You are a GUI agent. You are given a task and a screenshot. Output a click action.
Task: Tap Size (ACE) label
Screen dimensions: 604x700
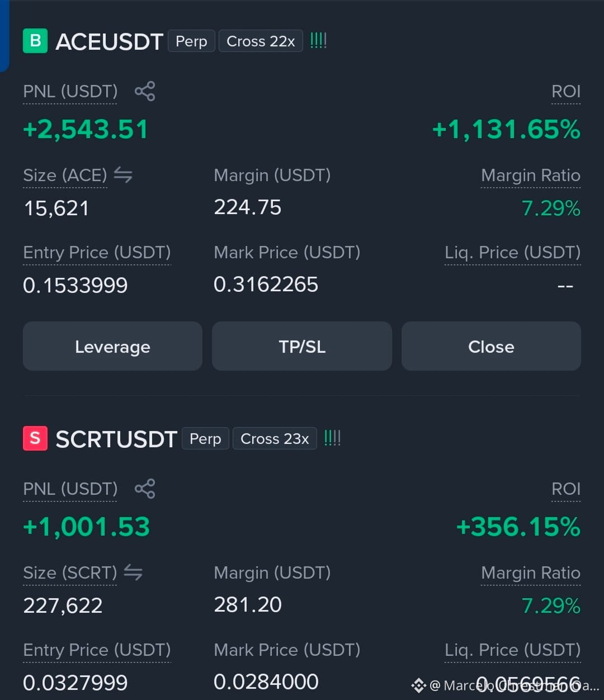(x=65, y=176)
